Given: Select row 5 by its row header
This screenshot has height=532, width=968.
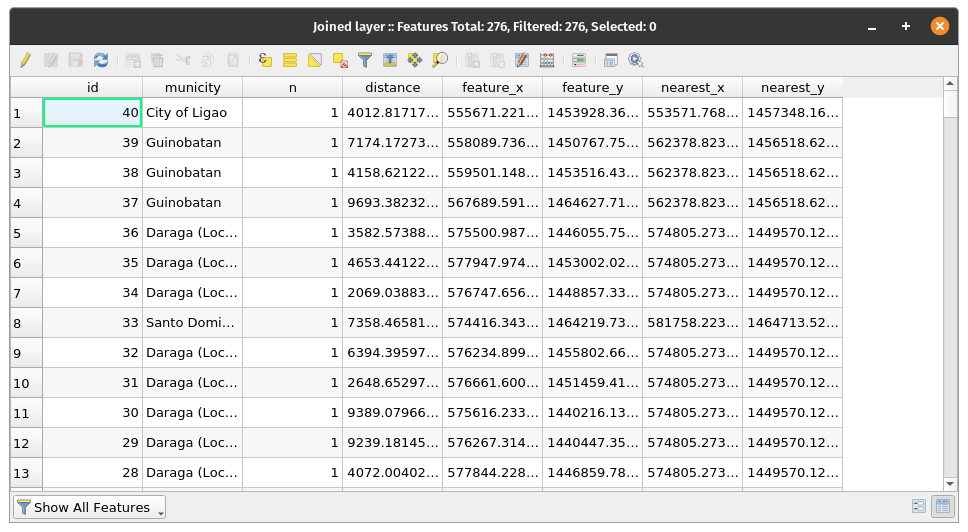Looking at the screenshot, I should [26, 233].
